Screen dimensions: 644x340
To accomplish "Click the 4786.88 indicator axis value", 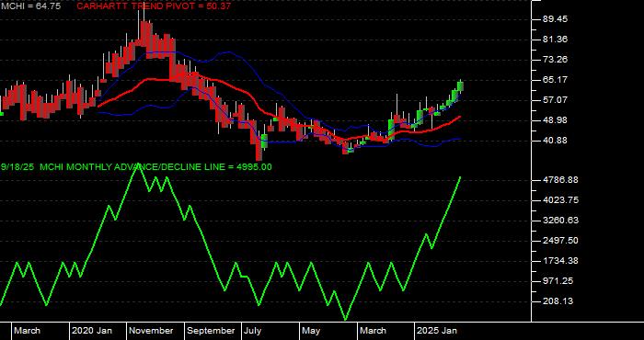I will [x=560, y=180].
